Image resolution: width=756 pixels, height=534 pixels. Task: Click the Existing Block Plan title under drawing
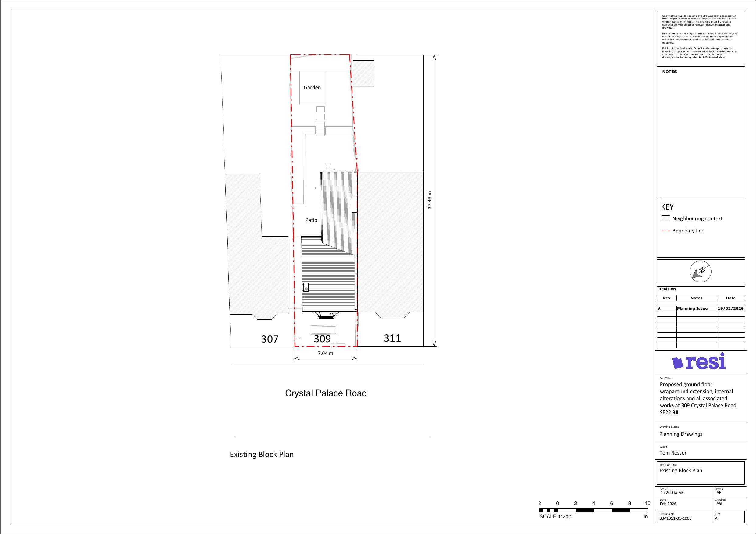261,454
